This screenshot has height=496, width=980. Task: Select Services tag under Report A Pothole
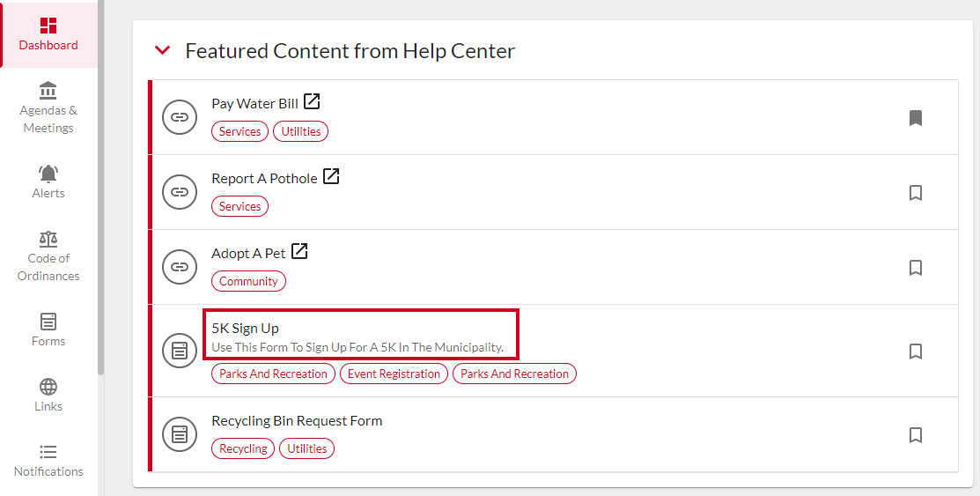(x=240, y=206)
